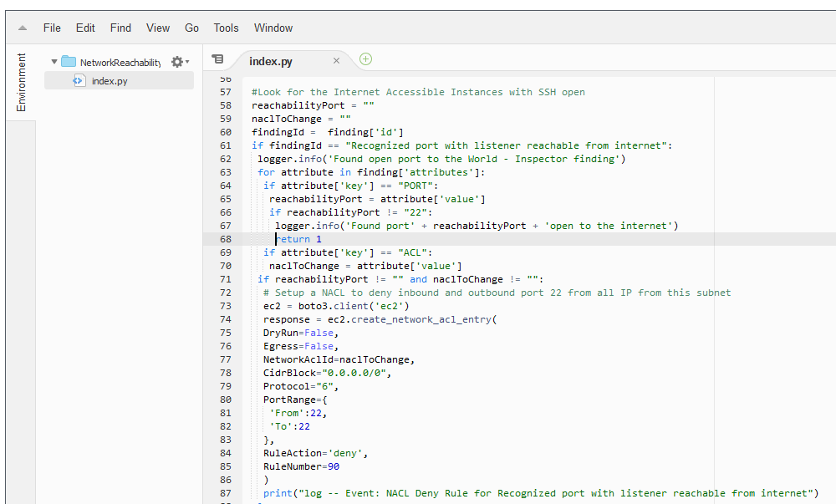Click "finding['attributes']" on line 63
Screen dimensions: 836x504
point(418,172)
